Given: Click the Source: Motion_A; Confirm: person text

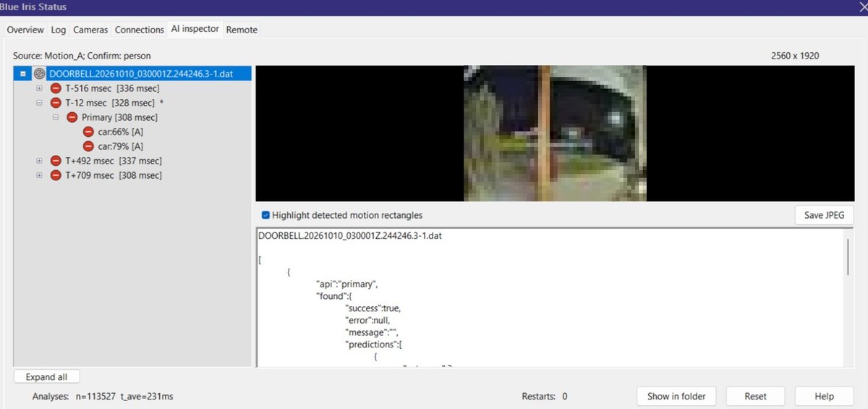Looking at the screenshot, I should click(x=82, y=55).
